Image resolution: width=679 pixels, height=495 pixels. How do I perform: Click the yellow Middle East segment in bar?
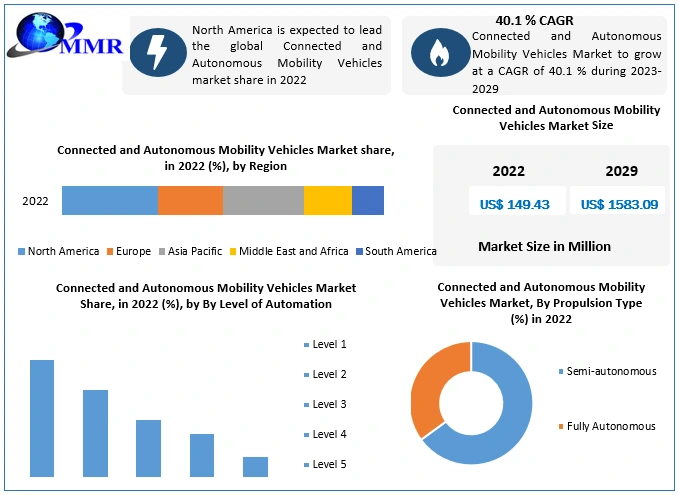pos(327,201)
